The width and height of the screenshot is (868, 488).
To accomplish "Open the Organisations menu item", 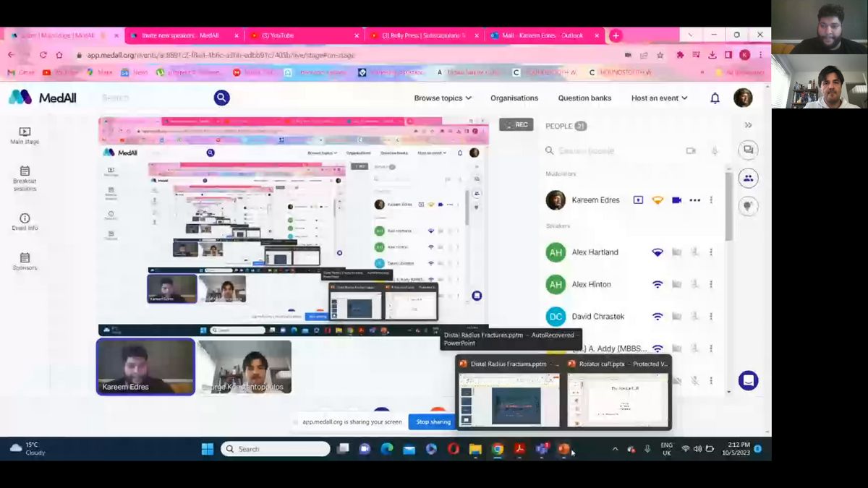I will coord(514,98).
